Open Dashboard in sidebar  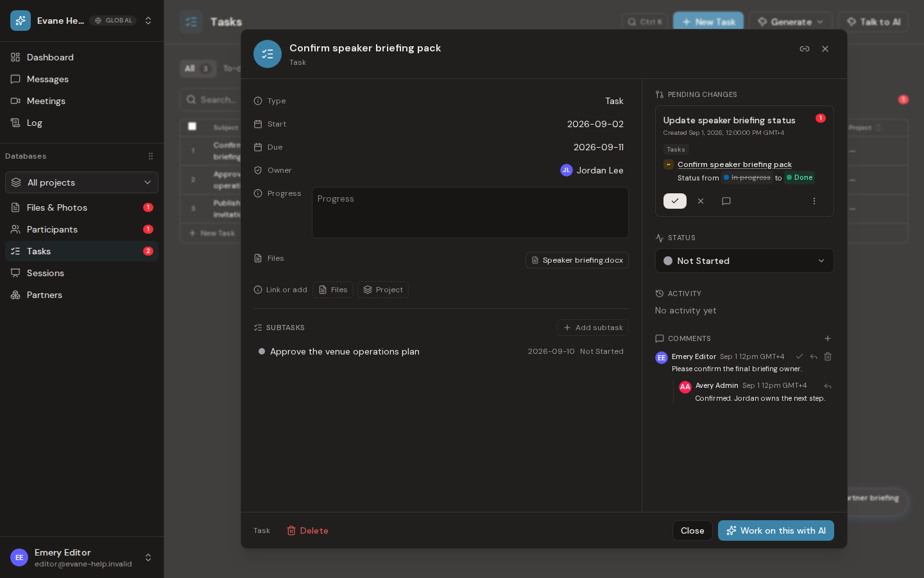[x=81, y=57]
